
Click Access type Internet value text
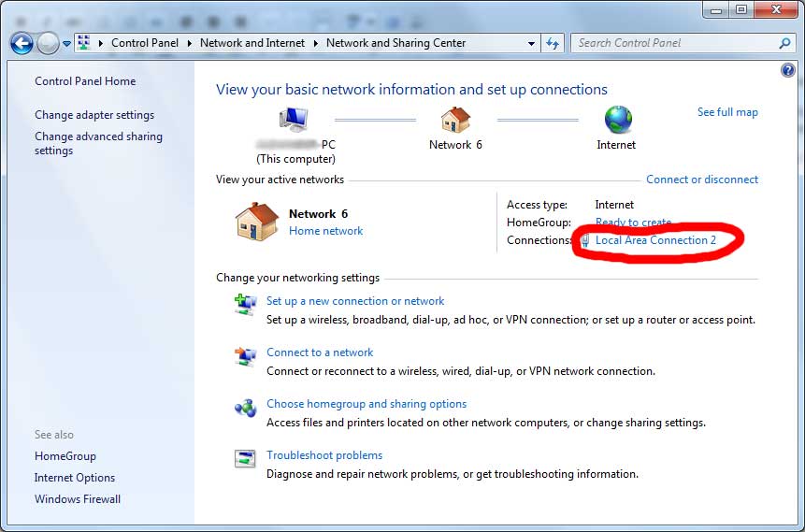pyautogui.click(x=614, y=205)
